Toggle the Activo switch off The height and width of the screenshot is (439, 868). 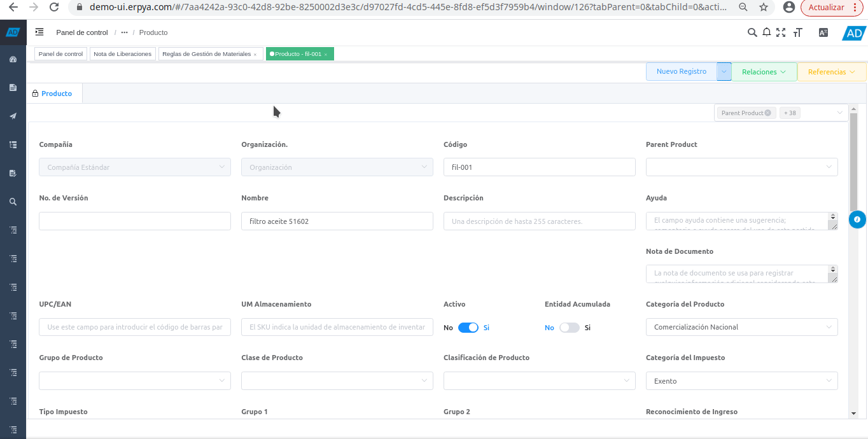click(x=468, y=328)
